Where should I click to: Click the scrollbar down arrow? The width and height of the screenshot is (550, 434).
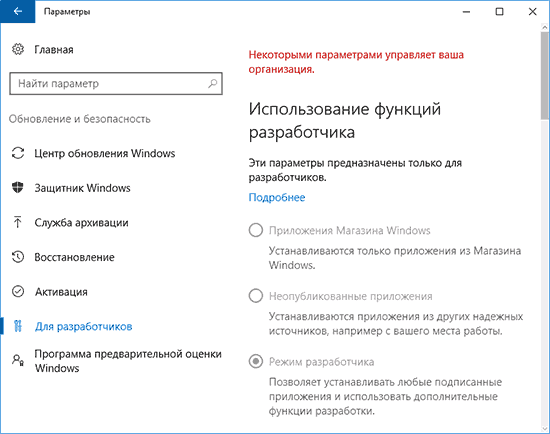tap(544, 428)
